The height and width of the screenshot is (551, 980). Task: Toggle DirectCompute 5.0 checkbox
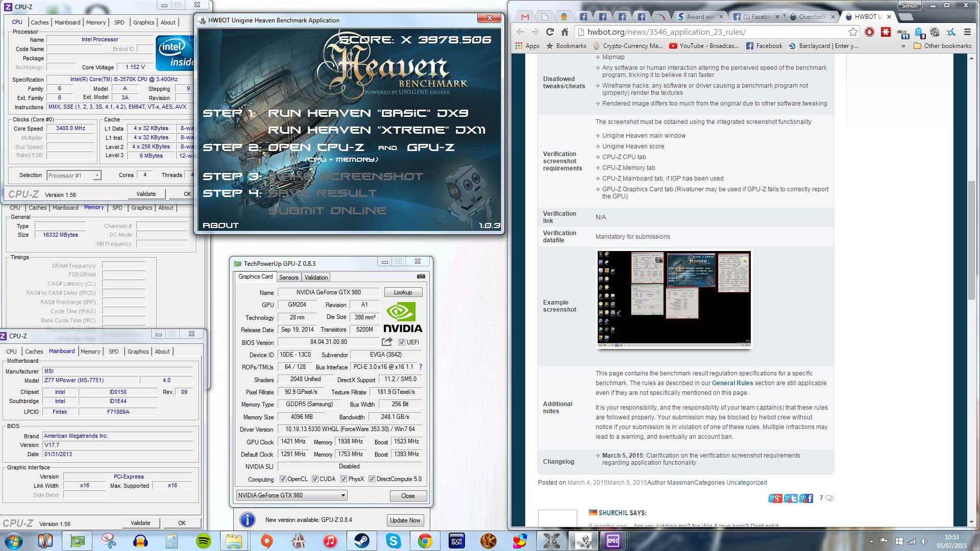[x=372, y=479]
